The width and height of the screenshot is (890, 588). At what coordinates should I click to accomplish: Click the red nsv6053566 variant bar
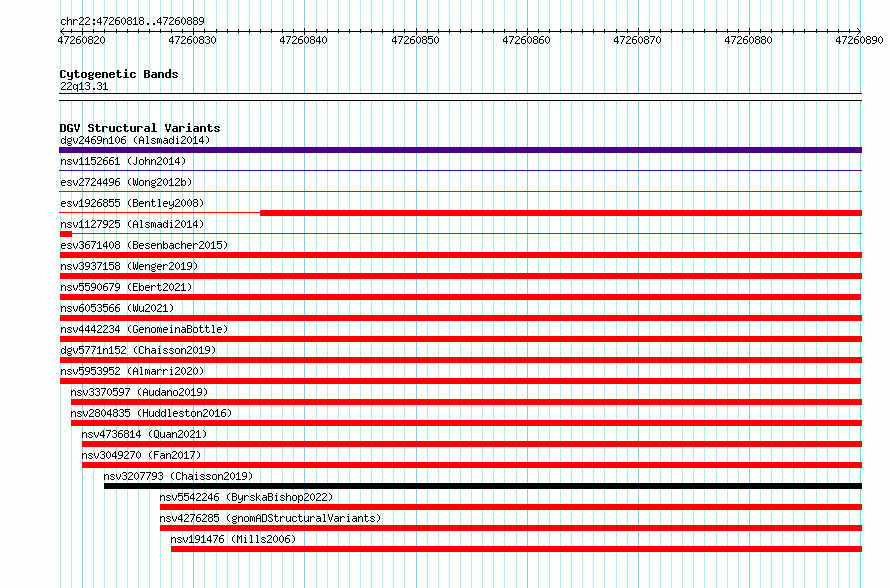[x=460, y=318]
